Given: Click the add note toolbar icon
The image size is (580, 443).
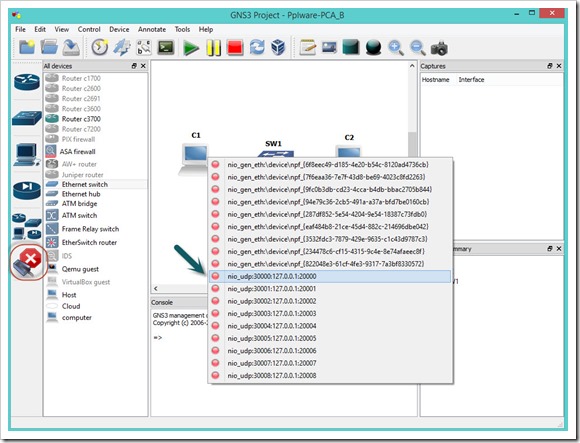Looking at the screenshot, I should click(307, 48).
